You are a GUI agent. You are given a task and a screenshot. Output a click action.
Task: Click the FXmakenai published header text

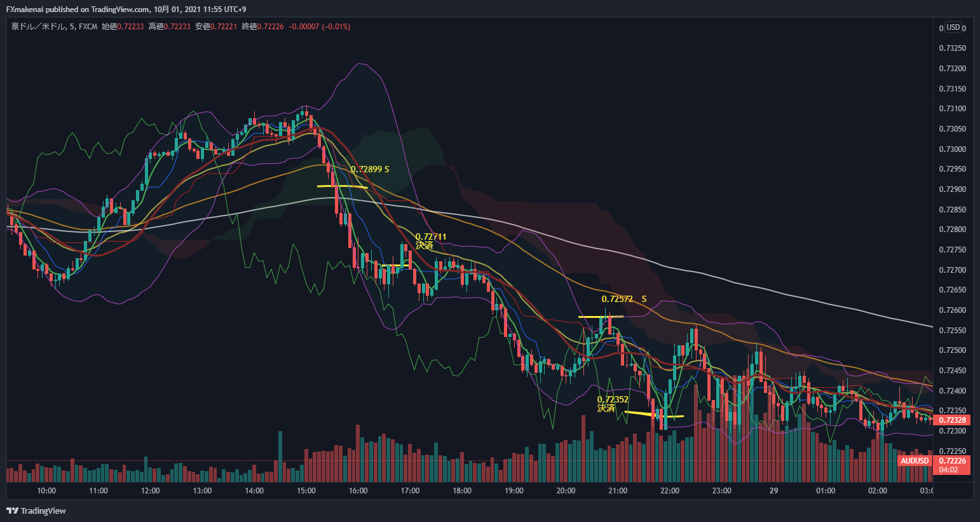click(x=126, y=9)
